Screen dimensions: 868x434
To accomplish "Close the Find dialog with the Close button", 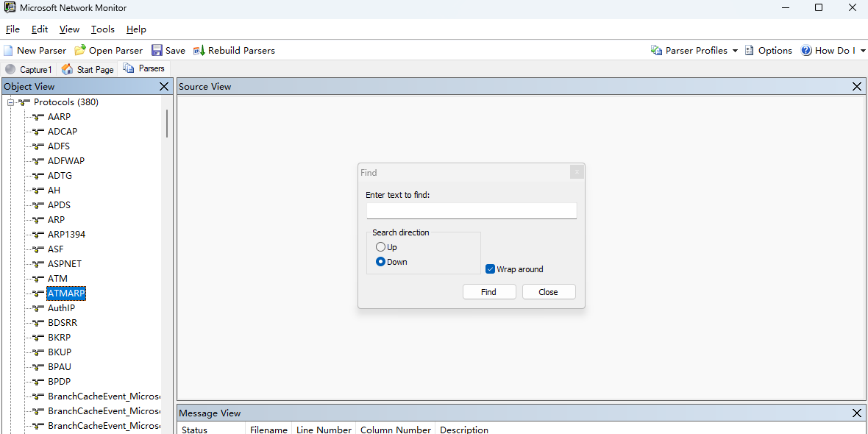I will pos(548,291).
